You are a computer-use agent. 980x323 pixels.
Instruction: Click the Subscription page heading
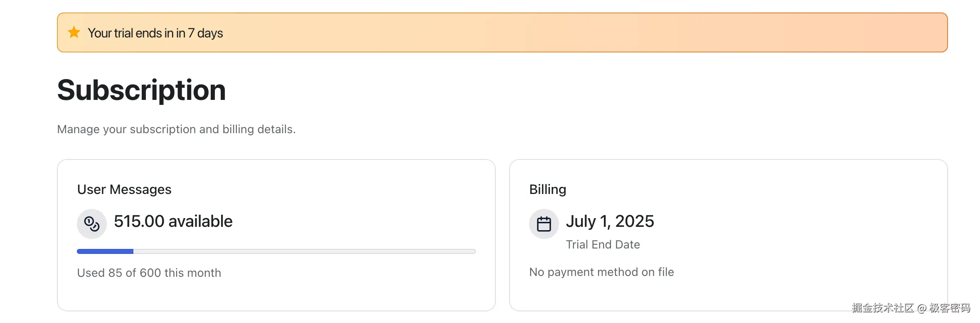[141, 90]
